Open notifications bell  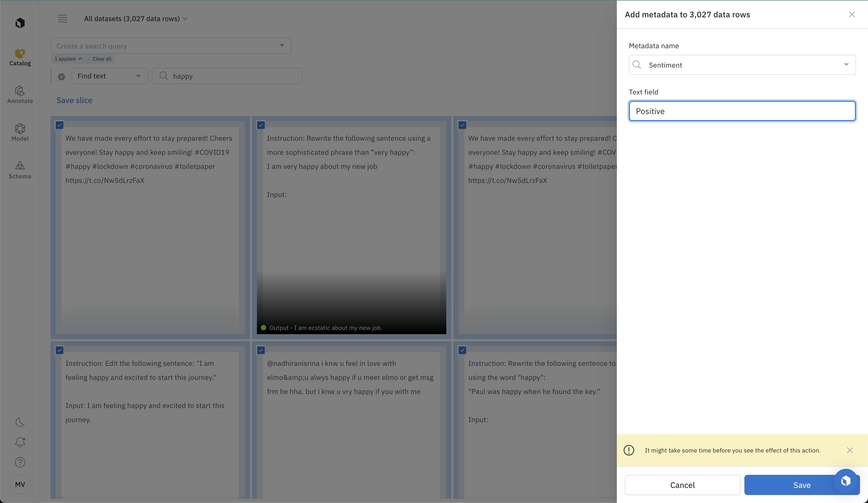coord(20,442)
